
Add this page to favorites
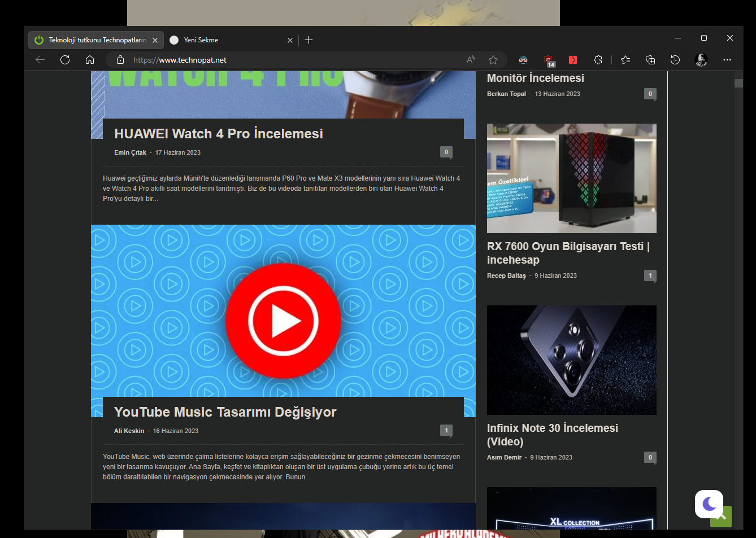493,60
